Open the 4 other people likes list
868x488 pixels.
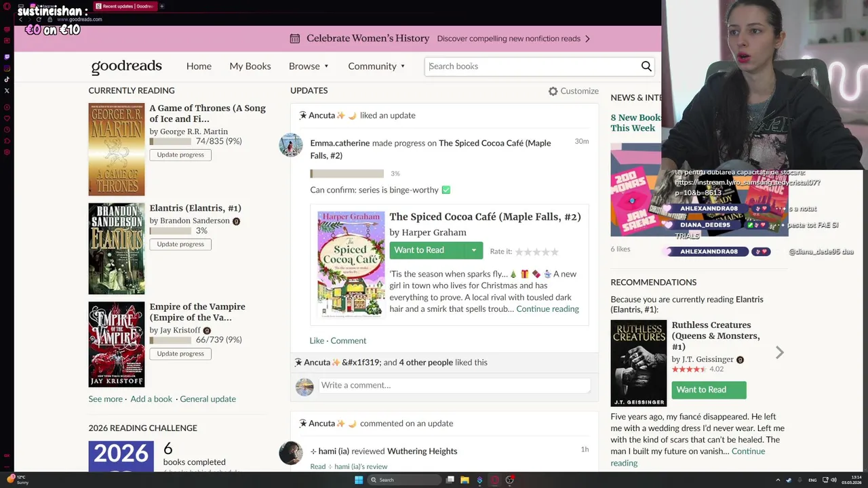(x=426, y=362)
